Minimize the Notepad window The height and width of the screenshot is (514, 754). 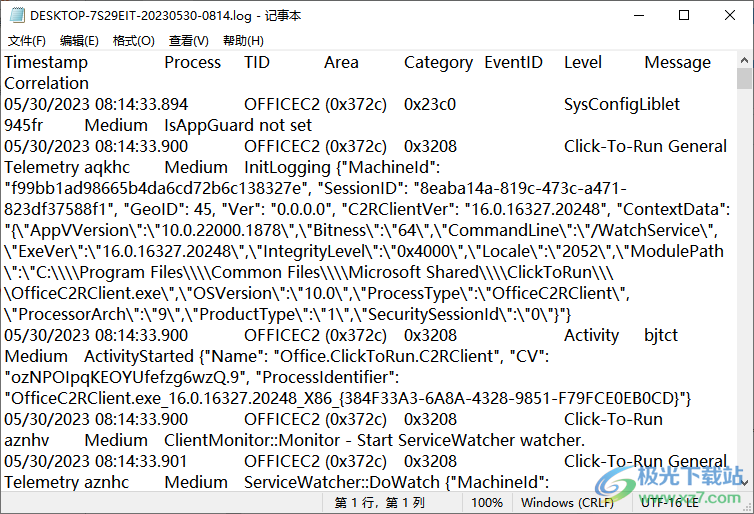[x=639, y=15]
